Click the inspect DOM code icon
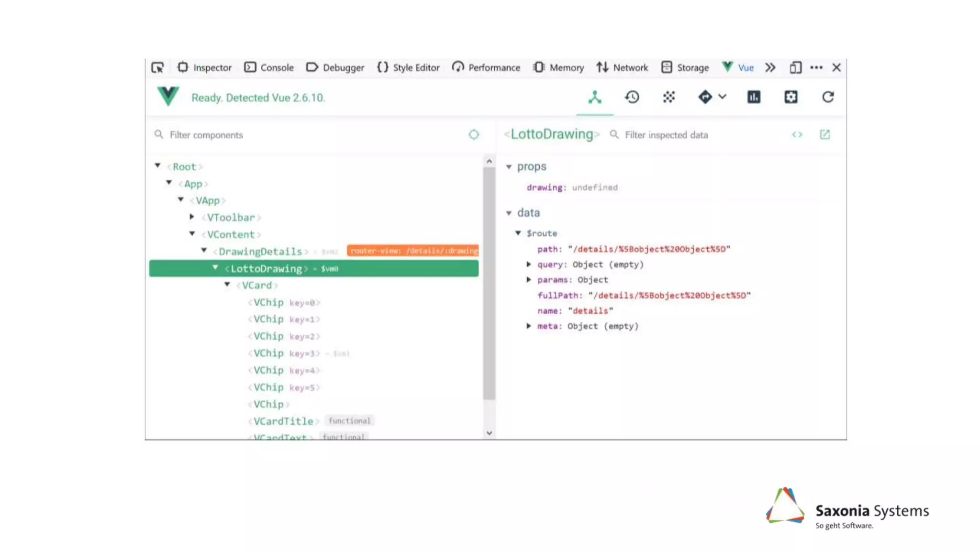The height and width of the screenshot is (551, 980). pyautogui.click(x=797, y=134)
